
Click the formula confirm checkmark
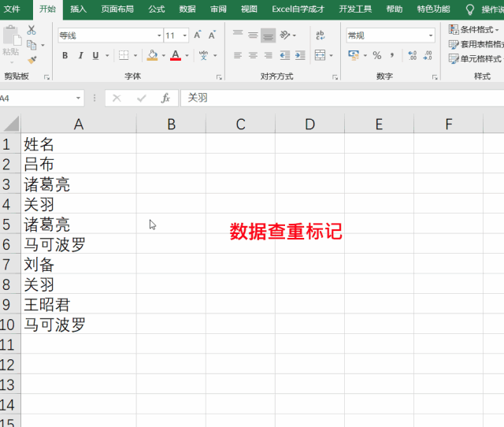pyautogui.click(x=142, y=98)
